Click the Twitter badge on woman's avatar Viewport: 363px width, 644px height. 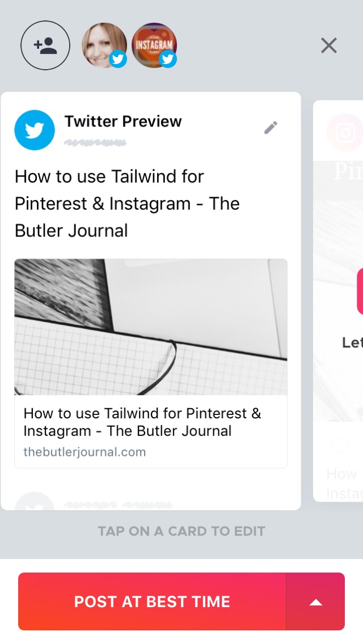[118, 60]
